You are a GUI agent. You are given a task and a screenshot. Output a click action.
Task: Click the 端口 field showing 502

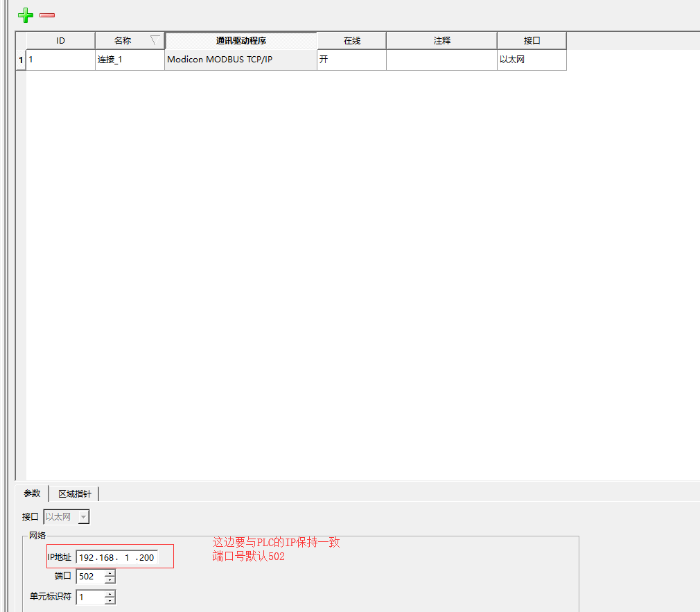coord(91,576)
